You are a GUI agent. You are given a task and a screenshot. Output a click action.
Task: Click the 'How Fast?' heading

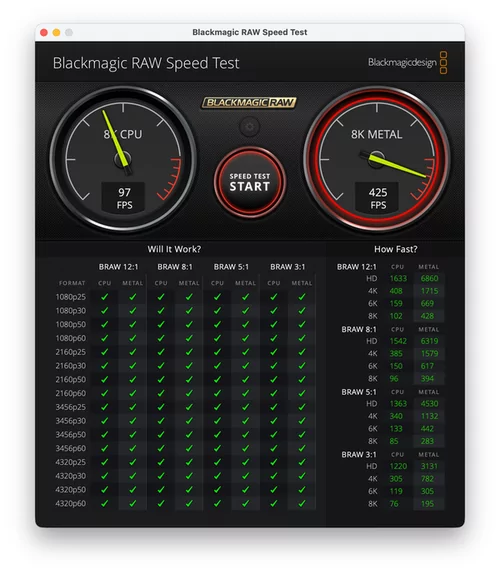click(396, 249)
